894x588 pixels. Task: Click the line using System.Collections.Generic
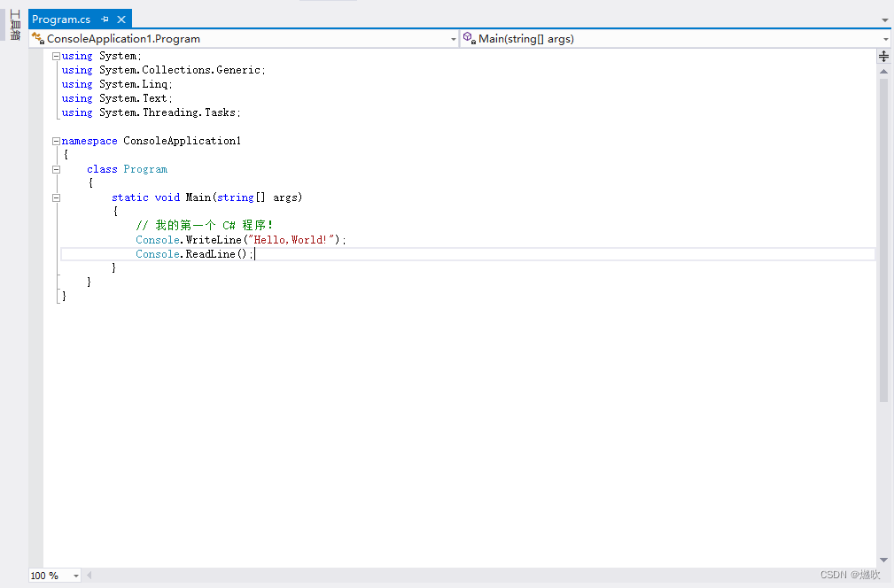pyautogui.click(x=164, y=70)
